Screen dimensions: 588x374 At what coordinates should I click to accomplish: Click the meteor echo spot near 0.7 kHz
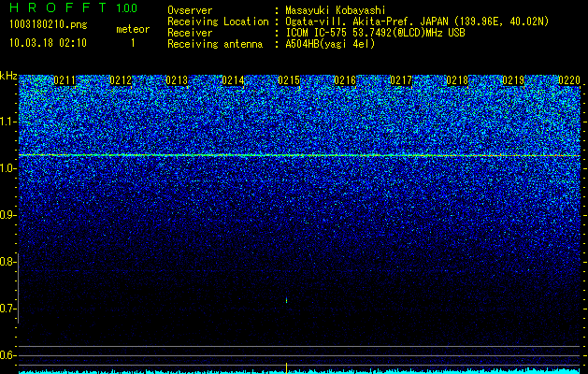287,300
